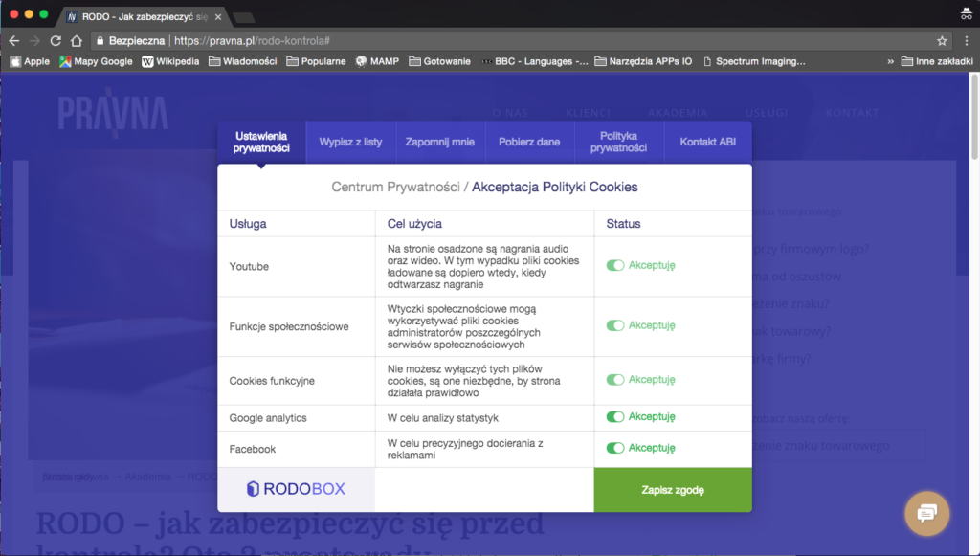The width and height of the screenshot is (980, 556).
Task: Click the Facebook row label
Action: pos(253,449)
